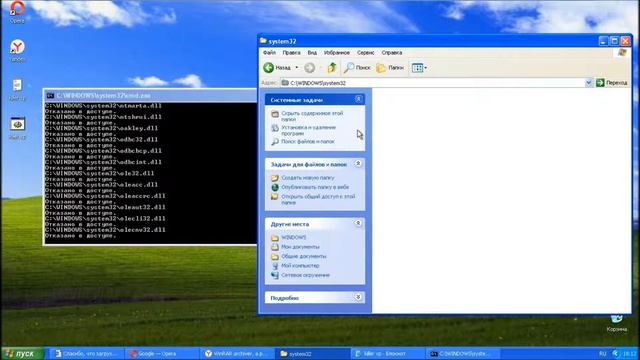Screen dimensions: 640x360
Task: Open the Файл menu
Action: click(269, 53)
